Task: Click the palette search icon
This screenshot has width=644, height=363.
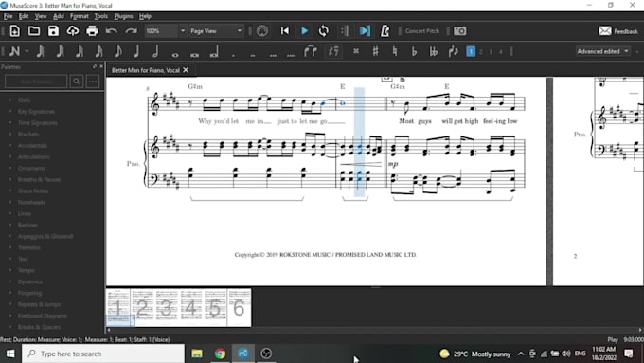Action: click(x=77, y=82)
